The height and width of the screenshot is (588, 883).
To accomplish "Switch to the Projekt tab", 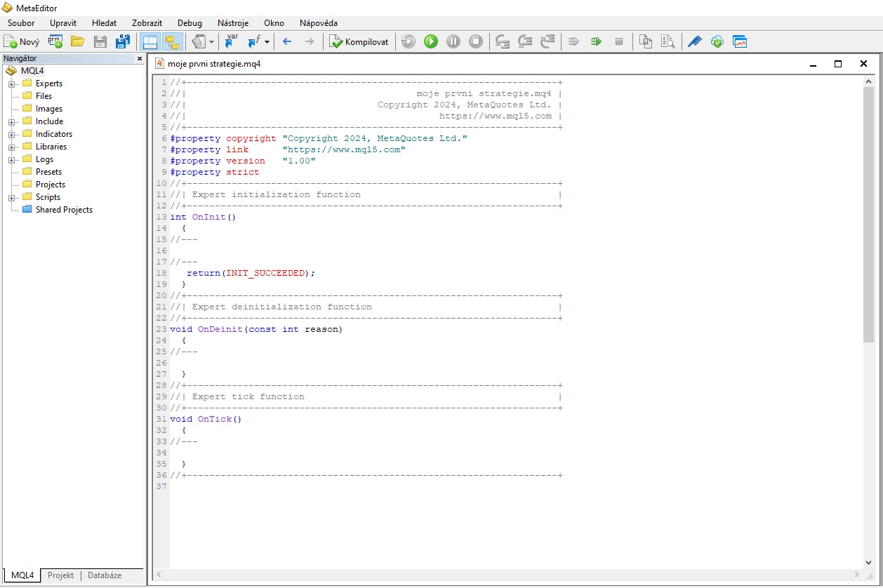I will pyautogui.click(x=60, y=575).
